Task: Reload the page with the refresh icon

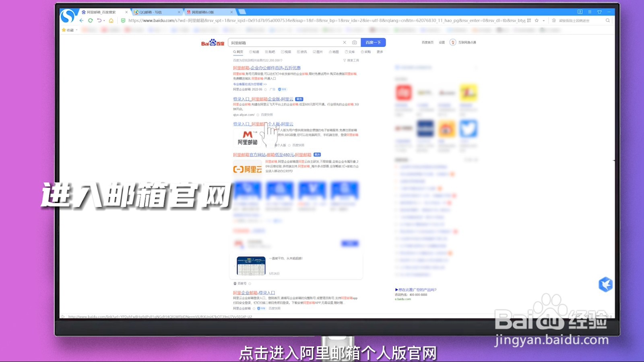Action: click(91, 21)
